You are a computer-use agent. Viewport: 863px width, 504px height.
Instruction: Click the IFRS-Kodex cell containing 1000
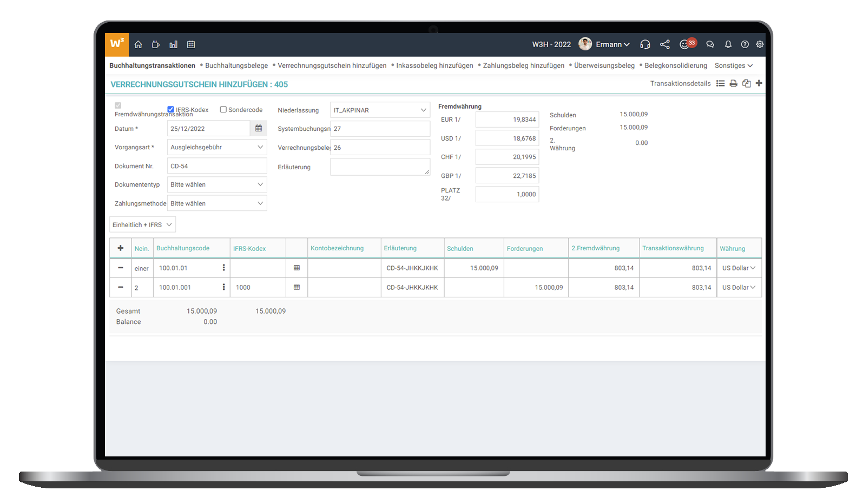coord(258,287)
